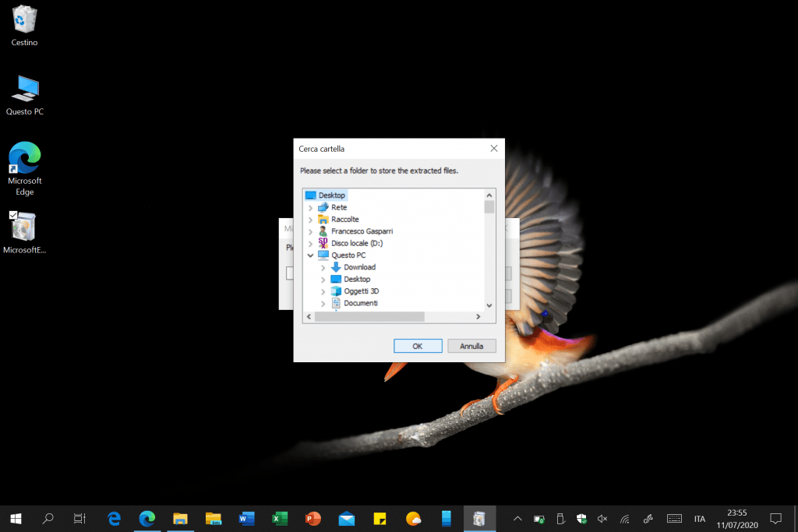Open the Mail app in the taskbar

[x=347, y=518]
